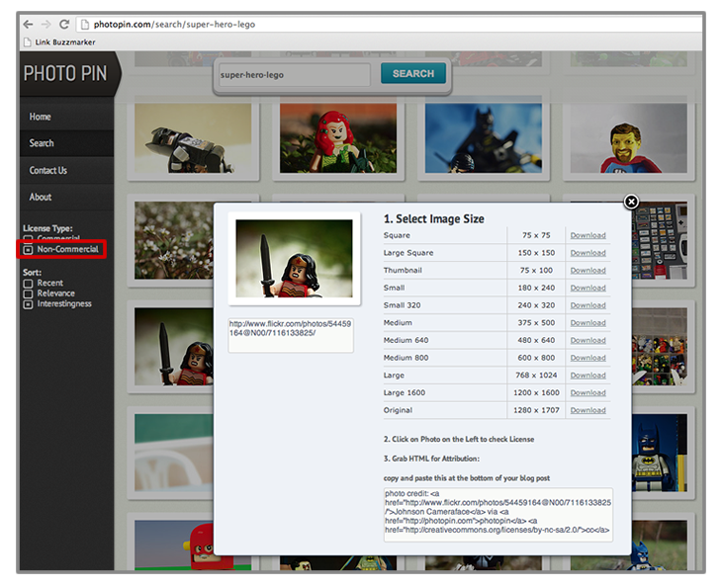722x588 pixels.
Task: Open the Link Buzzmarker bookmark
Action: [59, 42]
